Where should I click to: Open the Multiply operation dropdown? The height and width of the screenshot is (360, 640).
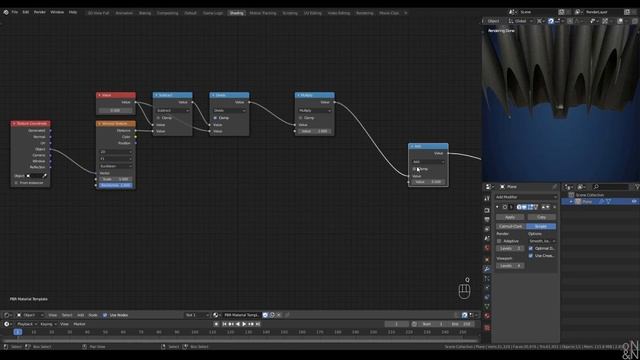pyautogui.click(x=315, y=111)
